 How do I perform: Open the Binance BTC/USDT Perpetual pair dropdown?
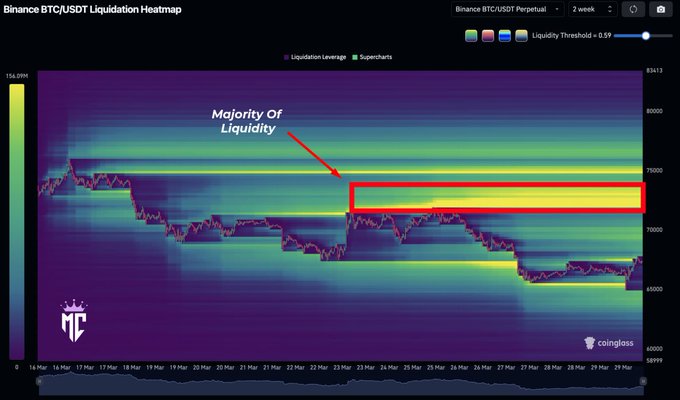[507, 9]
